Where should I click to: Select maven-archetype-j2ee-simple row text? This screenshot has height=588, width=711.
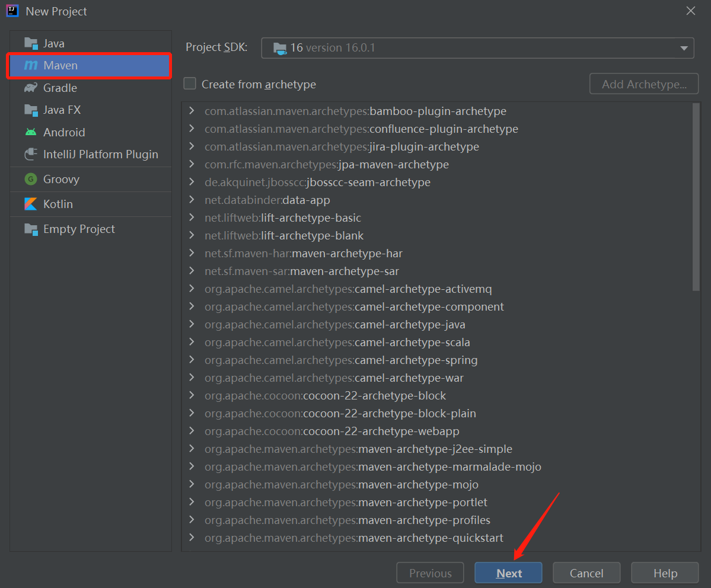(358, 449)
